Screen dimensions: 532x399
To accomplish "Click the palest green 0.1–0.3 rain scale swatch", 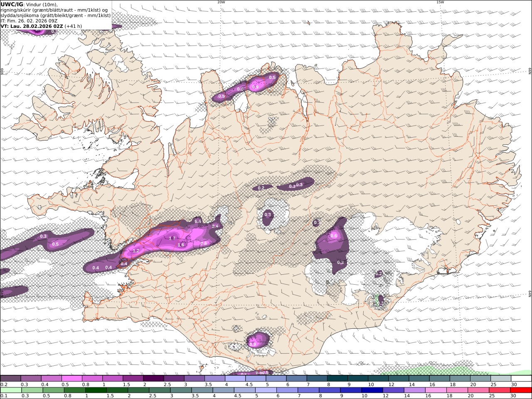I will pyautogui.click(x=11, y=390).
